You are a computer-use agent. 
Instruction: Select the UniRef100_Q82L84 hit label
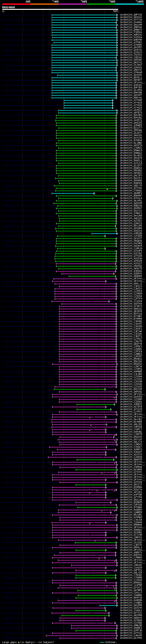[x=131, y=500]
